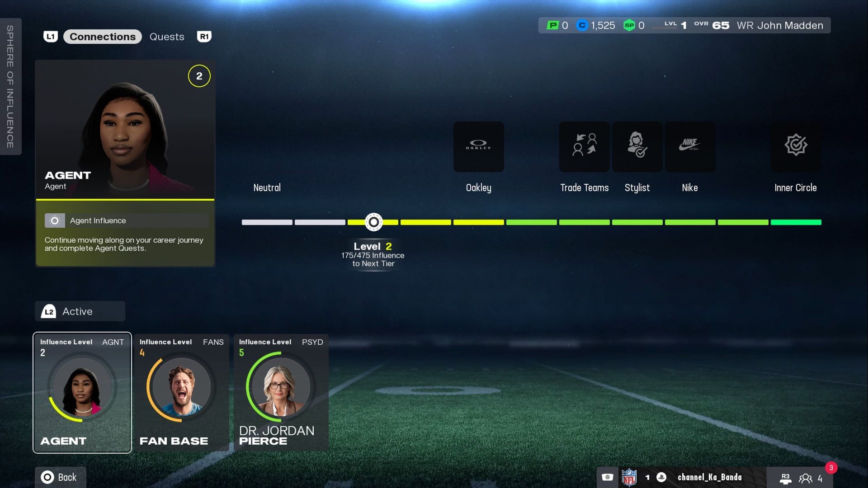Click the level 2 badge on Agent card
This screenshot has width=868, height=488.
(199, 76)
